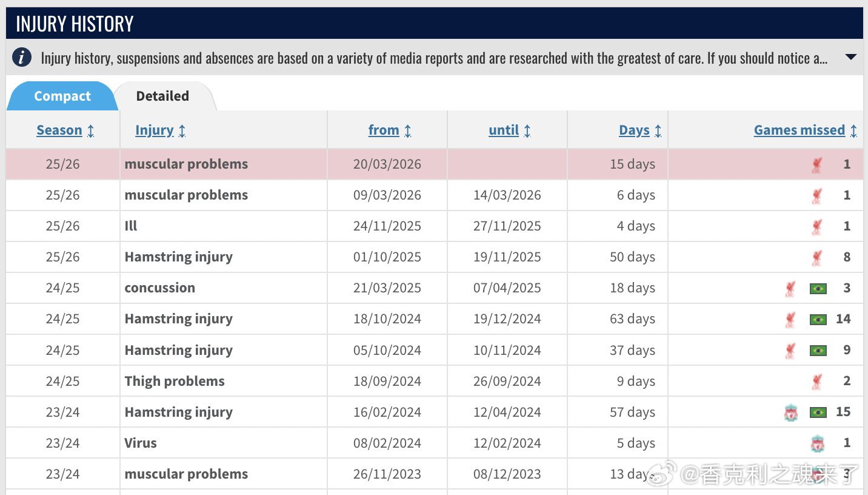Click the "Ill" injury entry

point(131,226)
